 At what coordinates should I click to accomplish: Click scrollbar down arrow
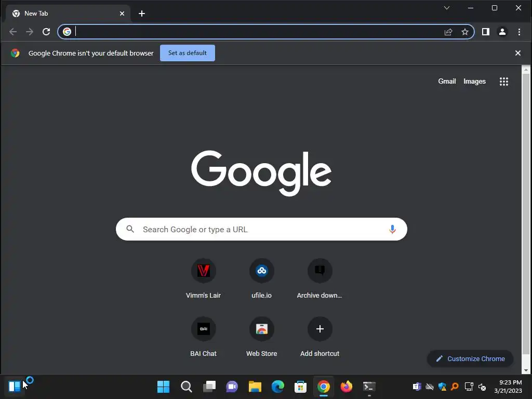tap(526, 370)
